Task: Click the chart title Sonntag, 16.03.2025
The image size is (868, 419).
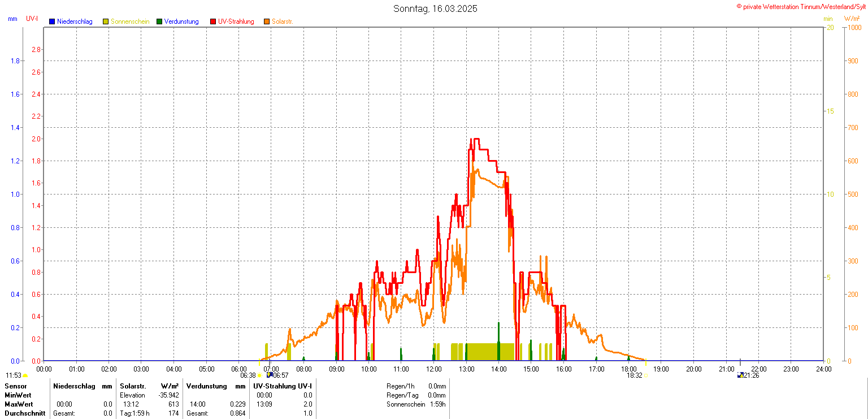Action: [x=435, y=8]
